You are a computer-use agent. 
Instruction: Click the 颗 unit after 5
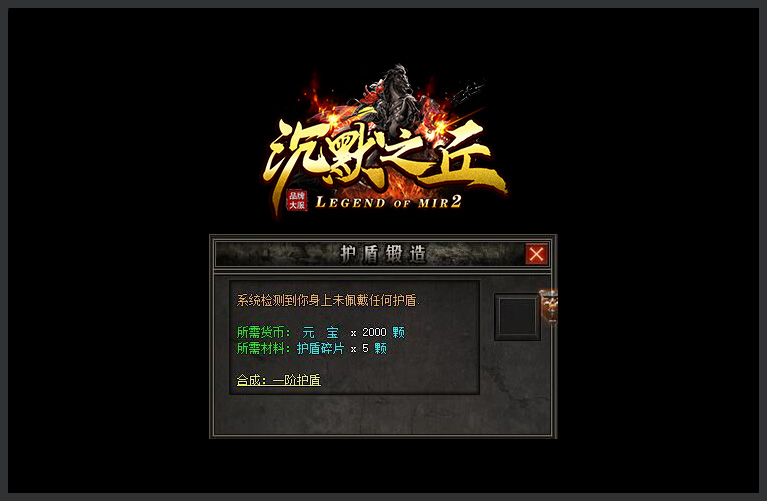[381, 348]
